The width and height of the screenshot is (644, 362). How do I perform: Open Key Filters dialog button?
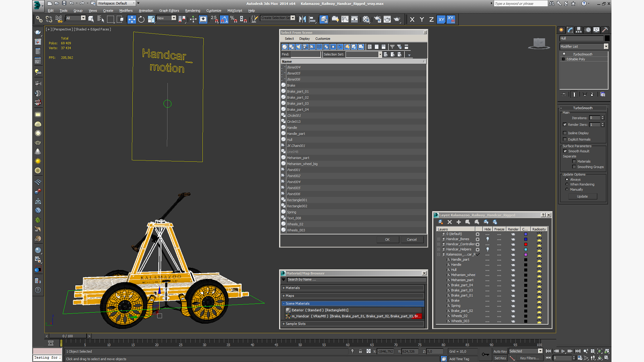530,358
